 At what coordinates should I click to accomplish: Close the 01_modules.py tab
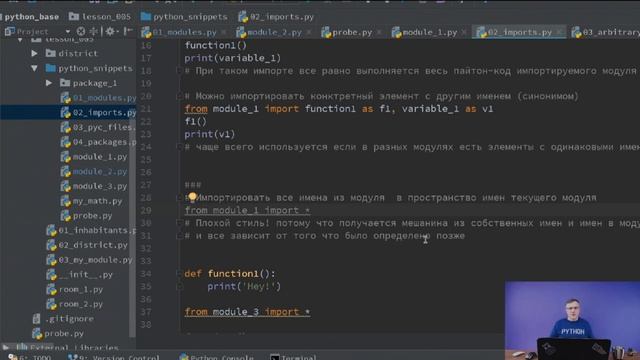coord(224,32)
